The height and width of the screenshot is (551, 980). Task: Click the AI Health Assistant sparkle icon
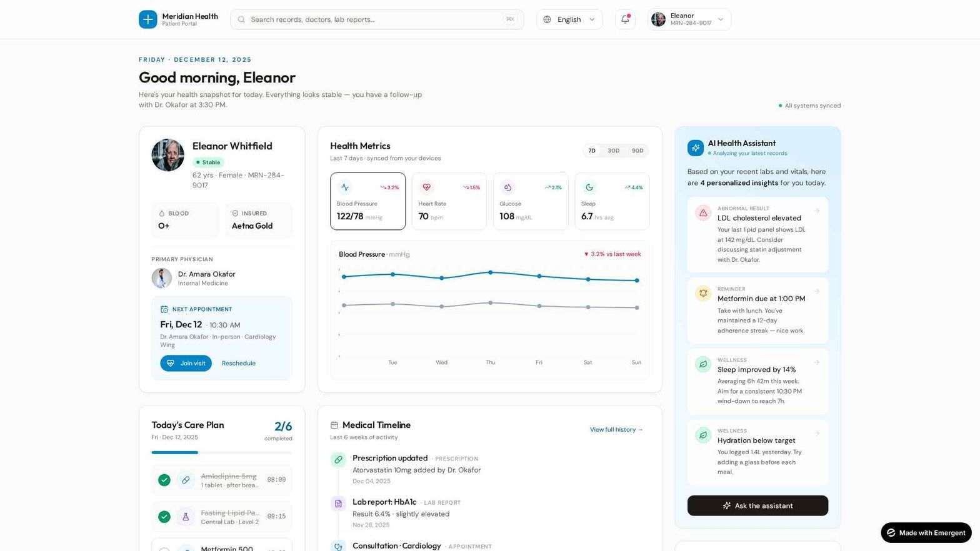pyautogui.click(x=696, y=148)
